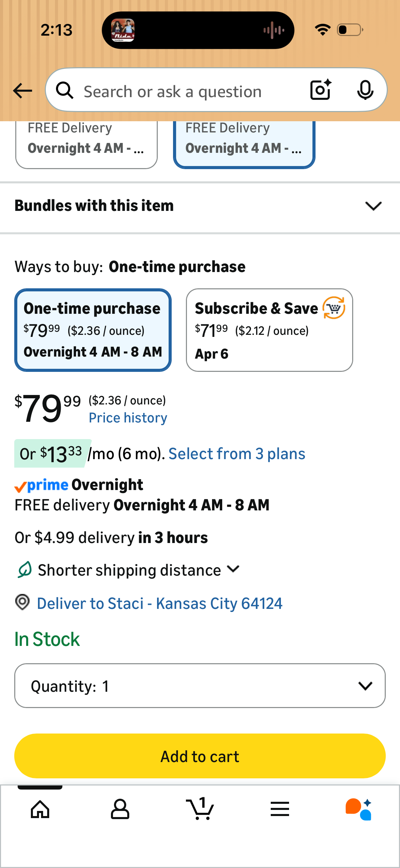Open Select from 3 plans link
This screenshot has width=400, height=868.
click(237, 454)
